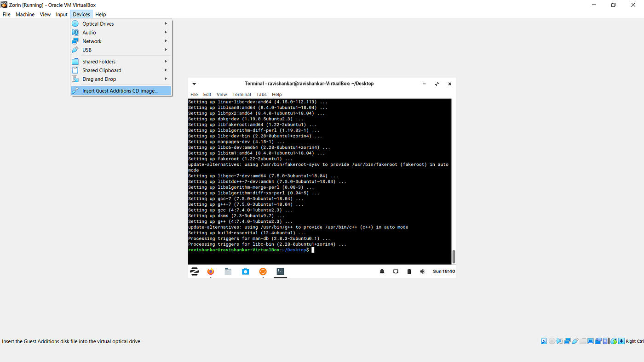Image resolution: width=644 pixels, height=362 pixels.
Task: Open the Terminal window's File menu
Action: click(x=194, y=94)
